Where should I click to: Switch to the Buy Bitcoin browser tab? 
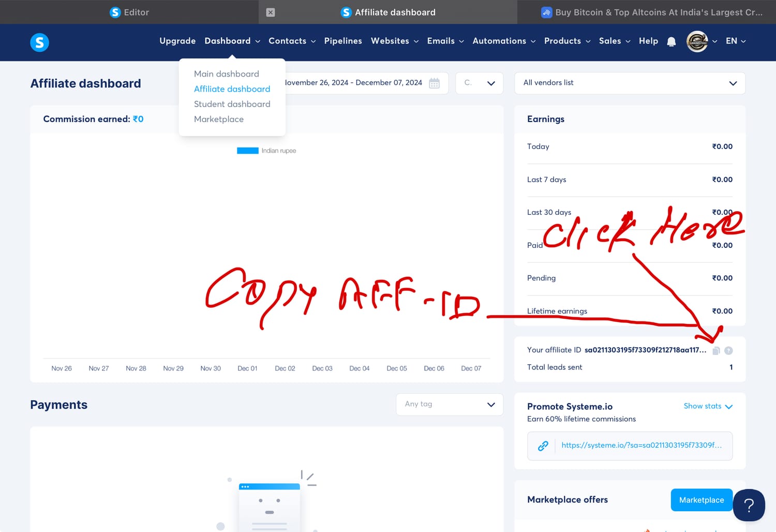pyautogui.click(x=647, y=12)
